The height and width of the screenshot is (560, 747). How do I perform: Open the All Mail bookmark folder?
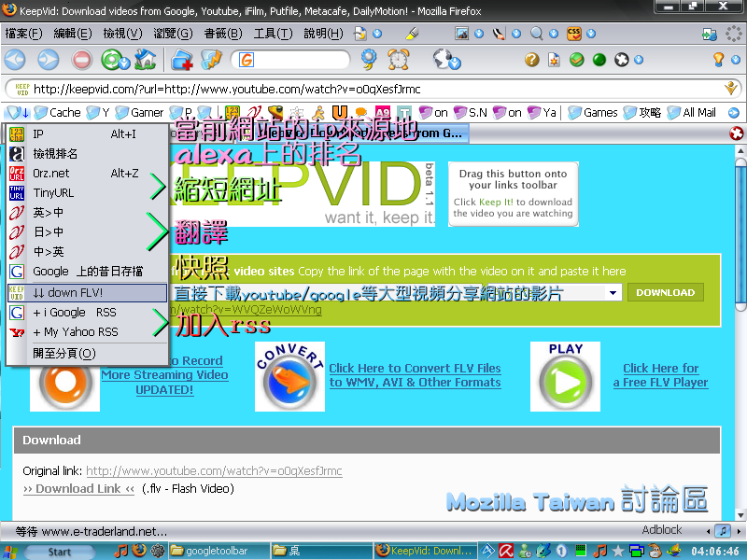click(x=692, y=113)
